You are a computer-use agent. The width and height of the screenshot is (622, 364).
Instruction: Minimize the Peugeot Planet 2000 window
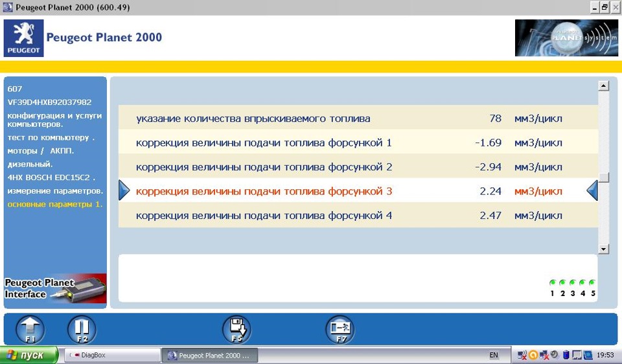click(594, 7)
